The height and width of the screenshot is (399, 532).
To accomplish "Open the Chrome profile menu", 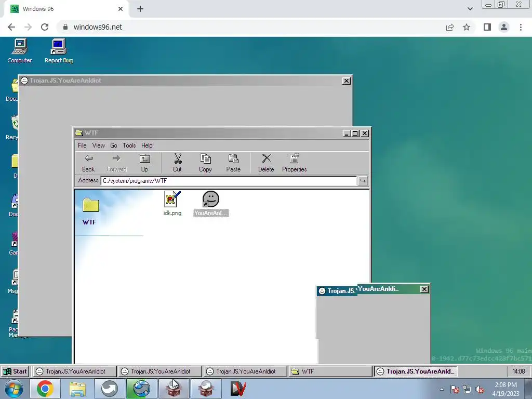I will (504, 27).
